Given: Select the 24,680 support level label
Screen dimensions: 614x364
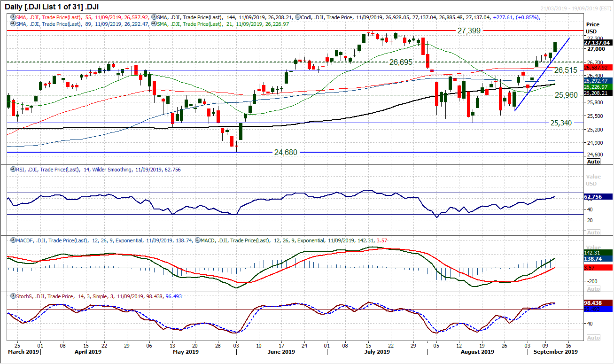Looking at the screenshot, I should tap(286, 152).
